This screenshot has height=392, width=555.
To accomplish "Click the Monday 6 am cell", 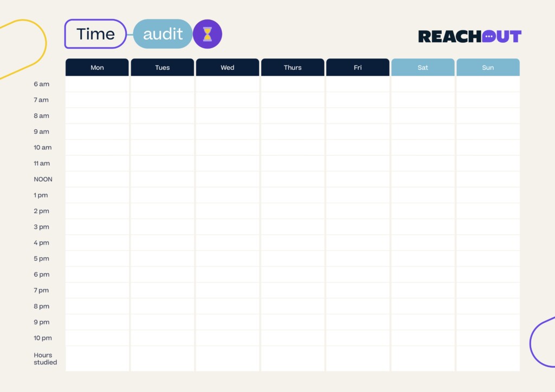I will [x=97, y=84].
